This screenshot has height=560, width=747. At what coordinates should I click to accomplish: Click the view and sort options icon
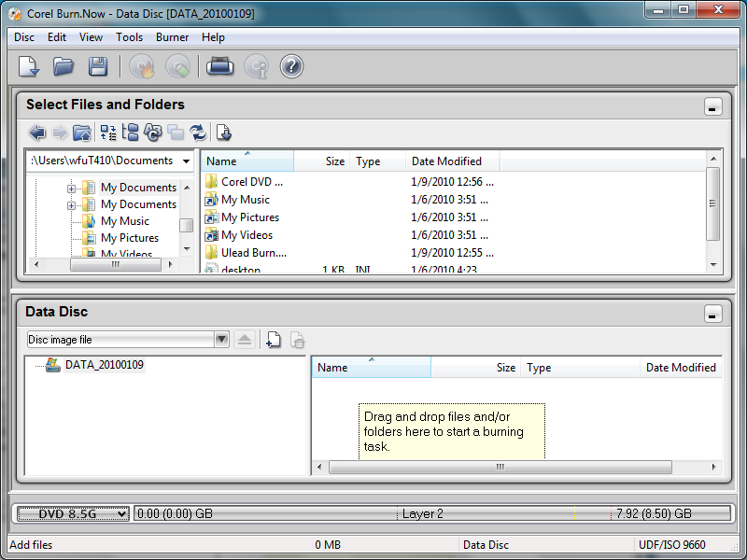(x=108, y=133)
